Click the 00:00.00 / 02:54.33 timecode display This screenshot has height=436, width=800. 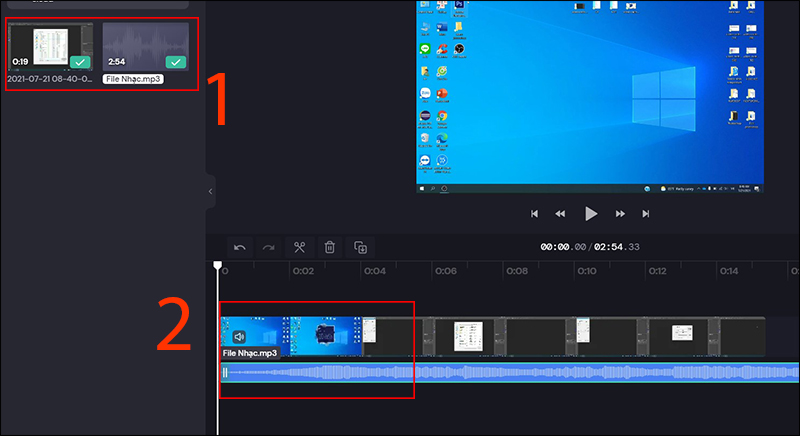590,247
